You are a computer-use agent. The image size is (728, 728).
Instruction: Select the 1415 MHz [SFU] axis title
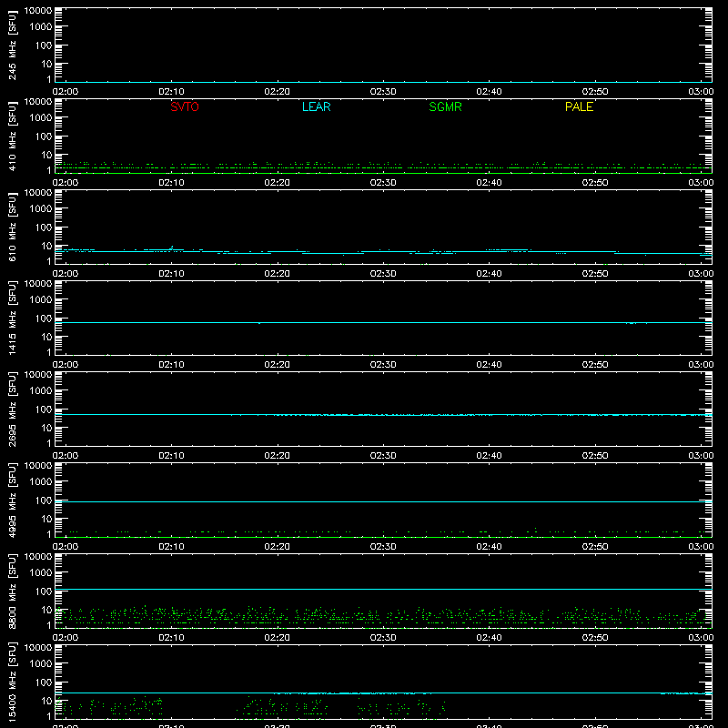coord(12,318)
